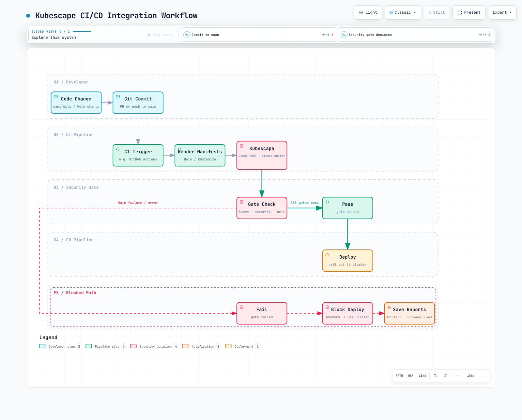This screenshot has height=420, width=522.
Task: Open the Export dropdown menu
Action: tap(502, 12)
